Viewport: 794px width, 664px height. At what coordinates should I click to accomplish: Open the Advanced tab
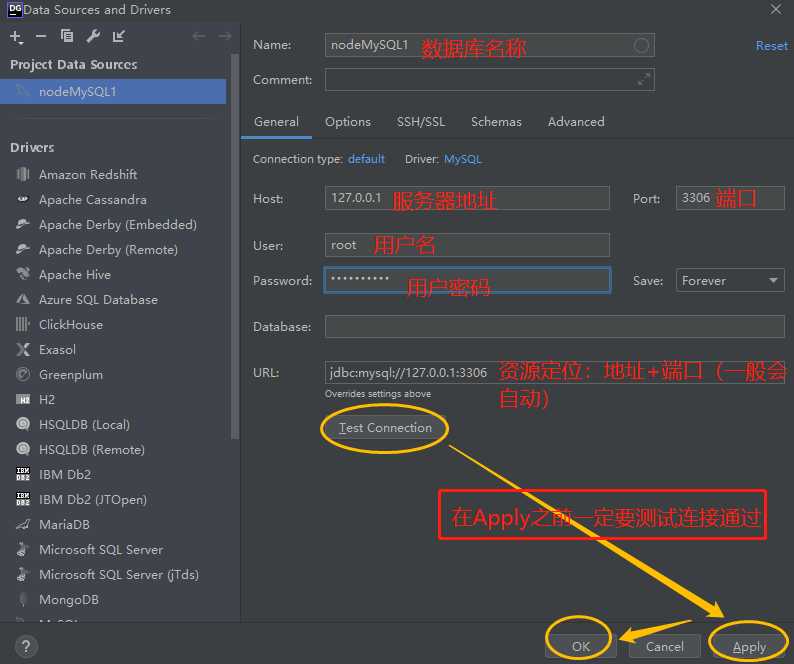(x=576, y=122)
